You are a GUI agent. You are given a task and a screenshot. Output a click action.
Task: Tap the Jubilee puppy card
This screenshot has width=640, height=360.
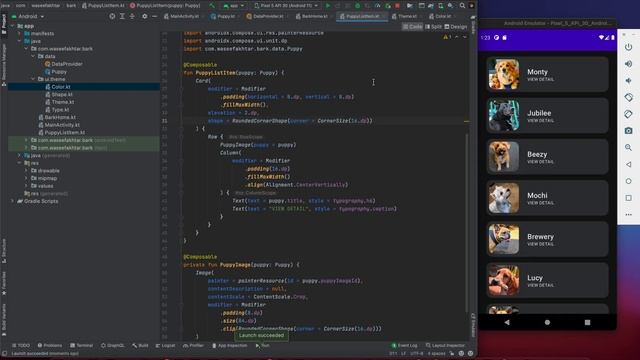coord(547,116)
